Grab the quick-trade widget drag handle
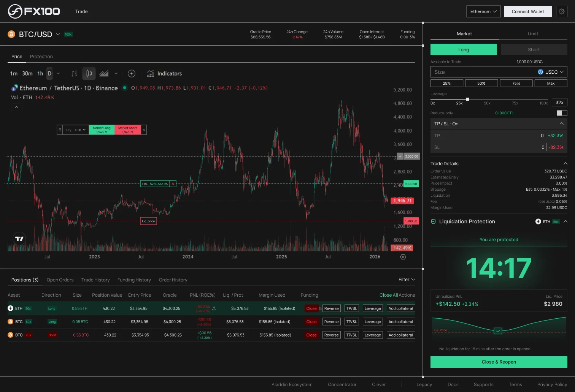The image size is (575, 392). [59, 130]
